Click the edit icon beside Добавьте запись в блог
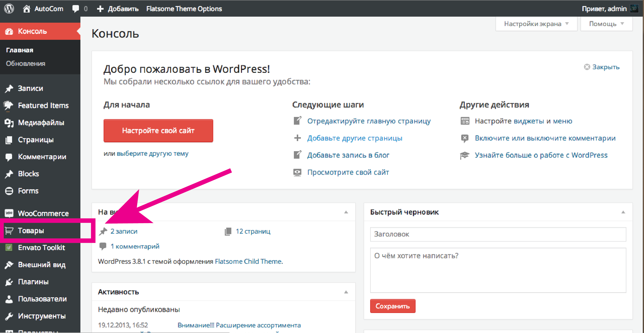The image size is (644, 333). pos(297,155)
